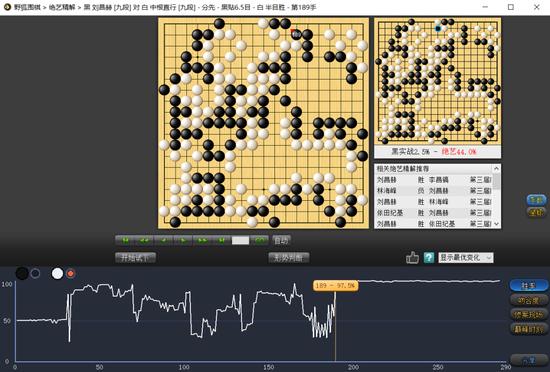Toggle the small orange dot option
The image size is (550, 372).
tap(71, 273)
